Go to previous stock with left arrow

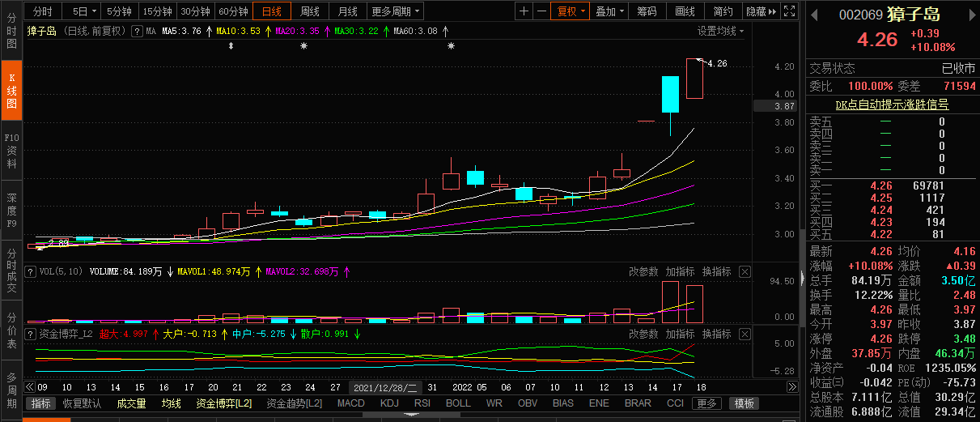pos(813,15)
